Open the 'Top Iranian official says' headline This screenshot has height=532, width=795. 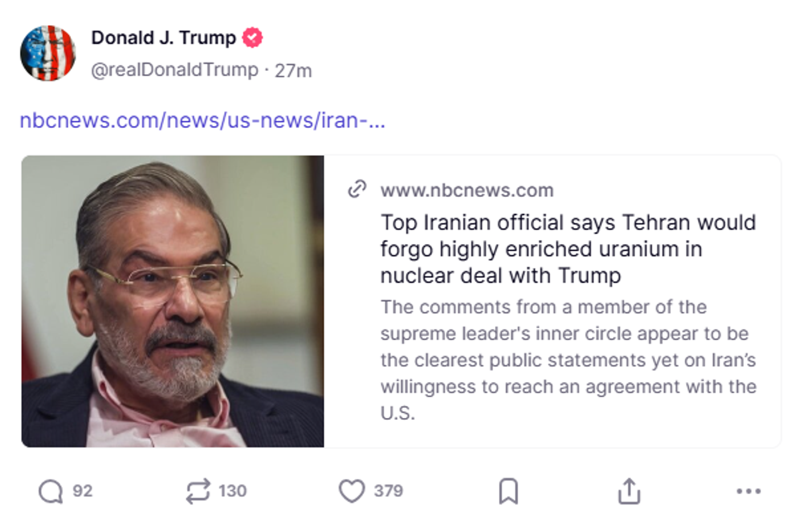(x=568, y=249)
